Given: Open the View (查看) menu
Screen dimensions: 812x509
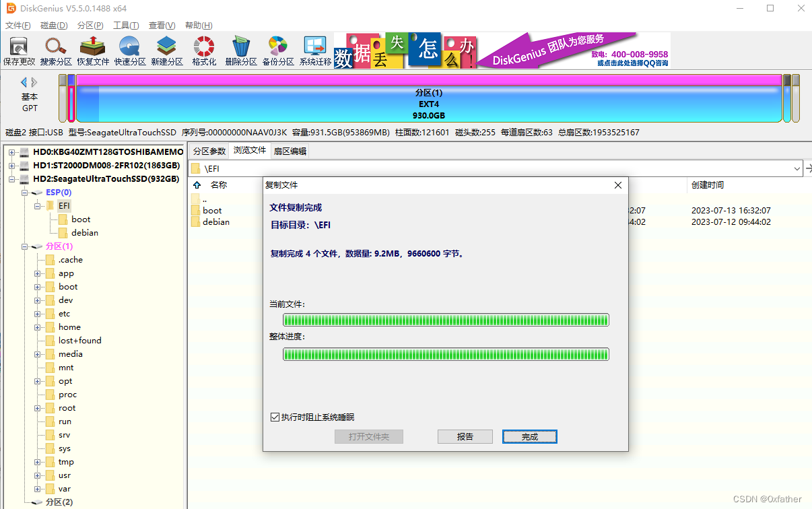Looking at the screenshot, I should [x=162, y=26].
